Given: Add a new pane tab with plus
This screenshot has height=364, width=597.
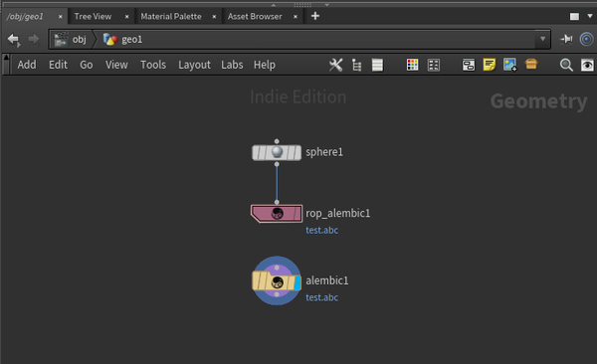Looking at the screenshot, I should pyautogui.click(x=315, y=16).
